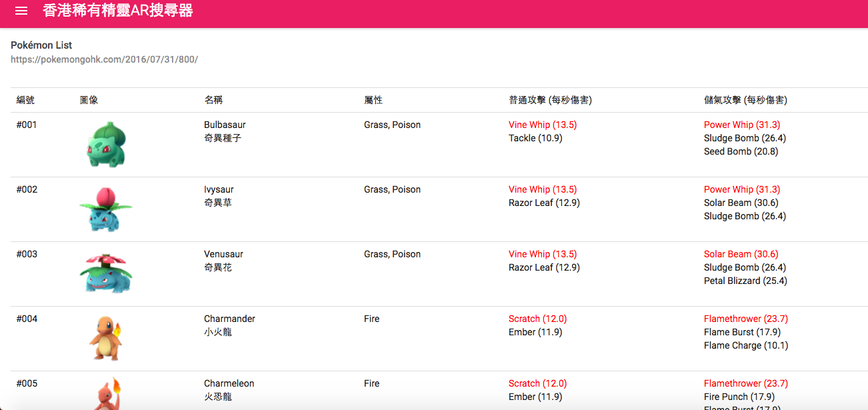Click the 屬性 column header
Image resolution: width=868 pixels, height=410 pixels.
point(373,100)
